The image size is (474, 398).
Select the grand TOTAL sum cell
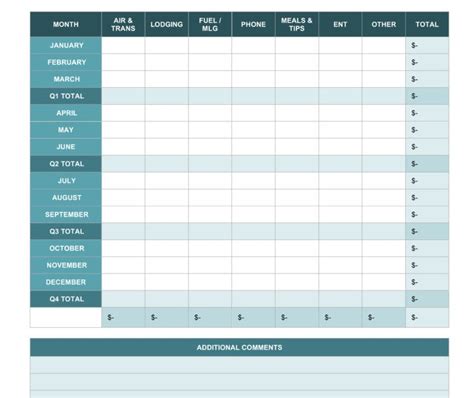click(x=427, y=318)
